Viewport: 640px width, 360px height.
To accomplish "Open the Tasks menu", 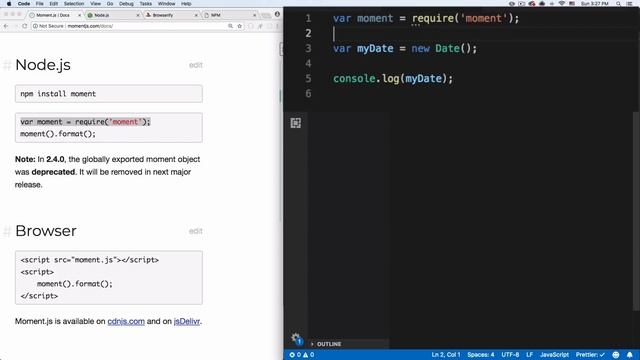I will click(146, 4).
